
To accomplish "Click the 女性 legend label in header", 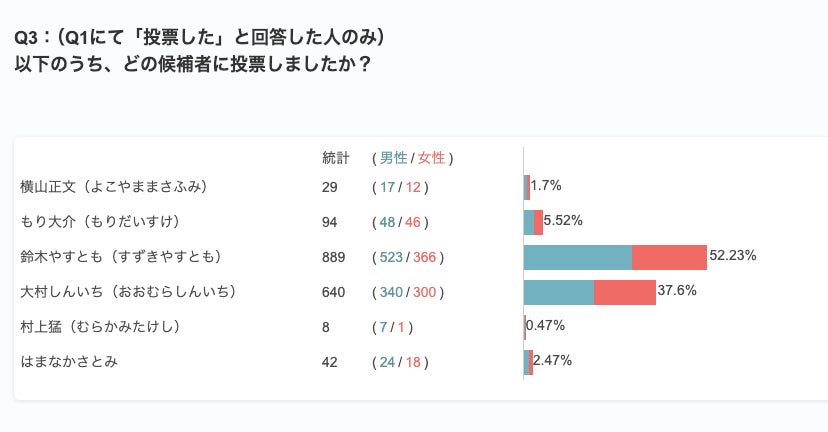I will coord(431,158).
